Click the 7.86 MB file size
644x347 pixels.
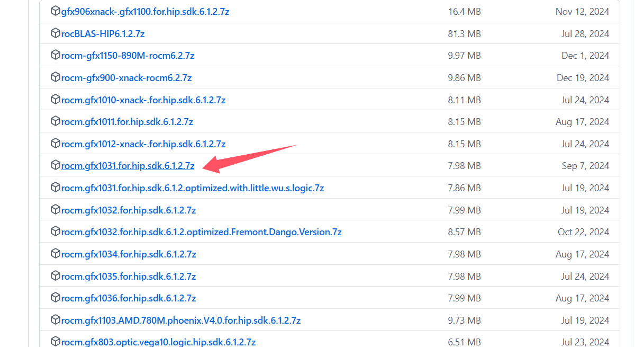[x=464, y=188]
